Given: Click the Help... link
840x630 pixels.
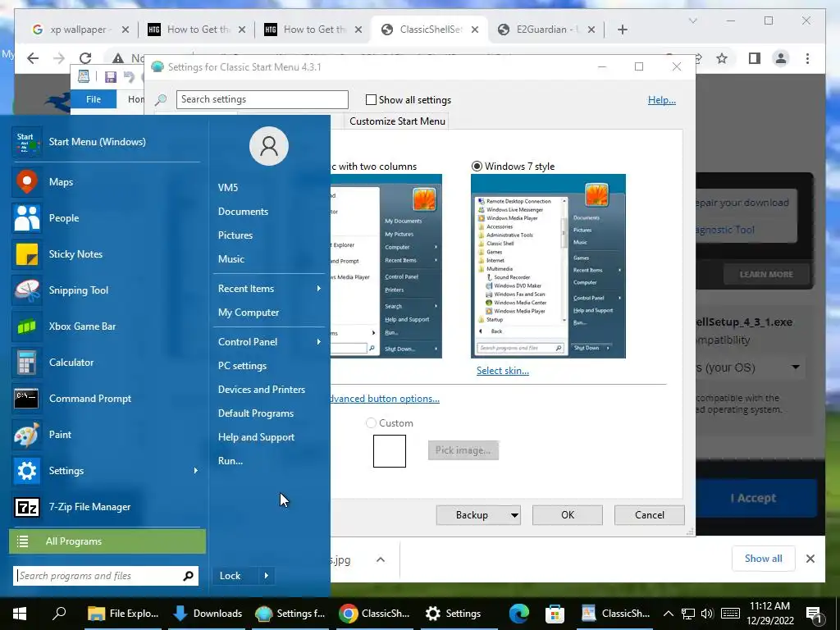Looking at the screenshot, I should coord(662,100).
